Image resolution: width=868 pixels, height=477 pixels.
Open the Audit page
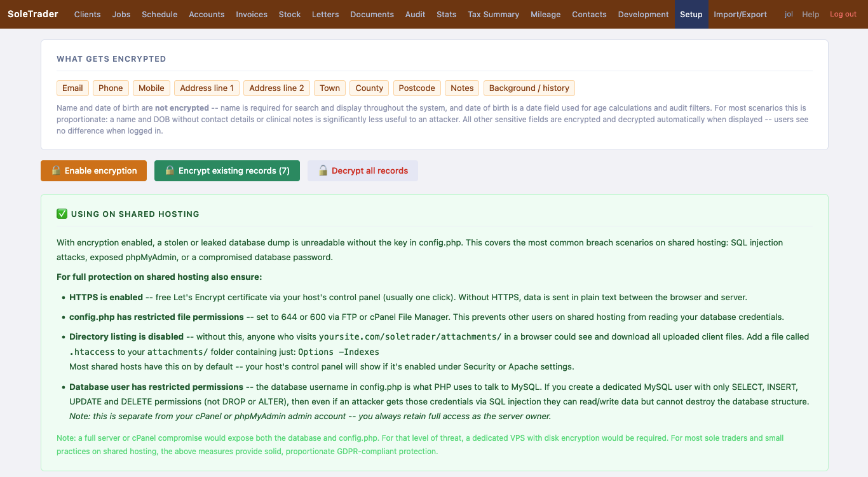416,14
